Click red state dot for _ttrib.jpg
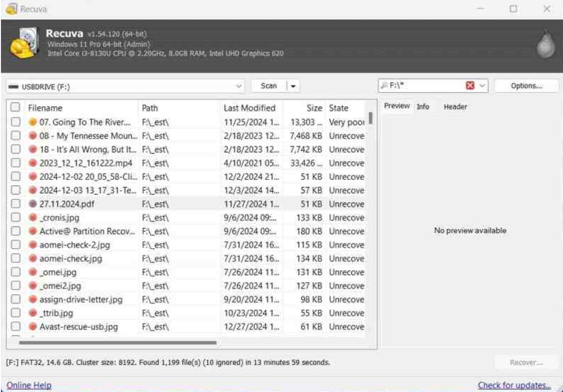This screenshot has width=563, height=392. tap(33, 313)
